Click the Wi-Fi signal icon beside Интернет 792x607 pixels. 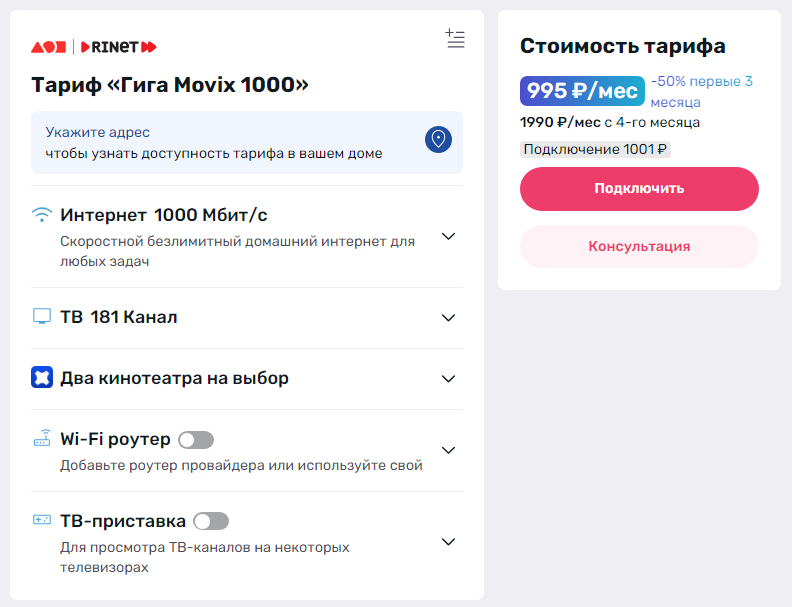(42, 215)
